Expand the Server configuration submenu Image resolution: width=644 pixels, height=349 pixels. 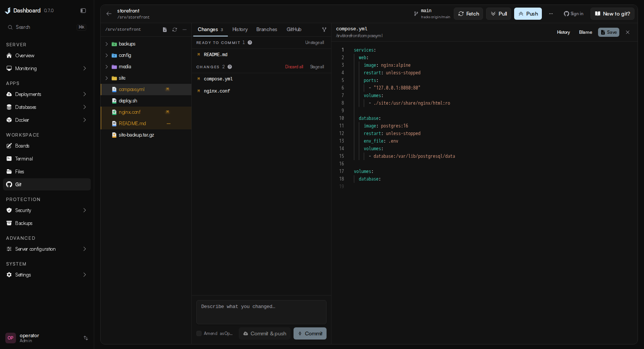(85, 249)
